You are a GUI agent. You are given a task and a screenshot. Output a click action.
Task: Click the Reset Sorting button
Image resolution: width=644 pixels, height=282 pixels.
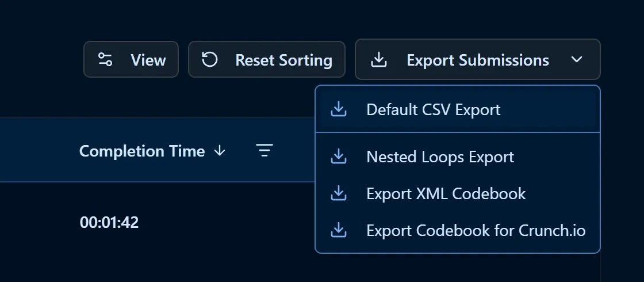[267, 60]
